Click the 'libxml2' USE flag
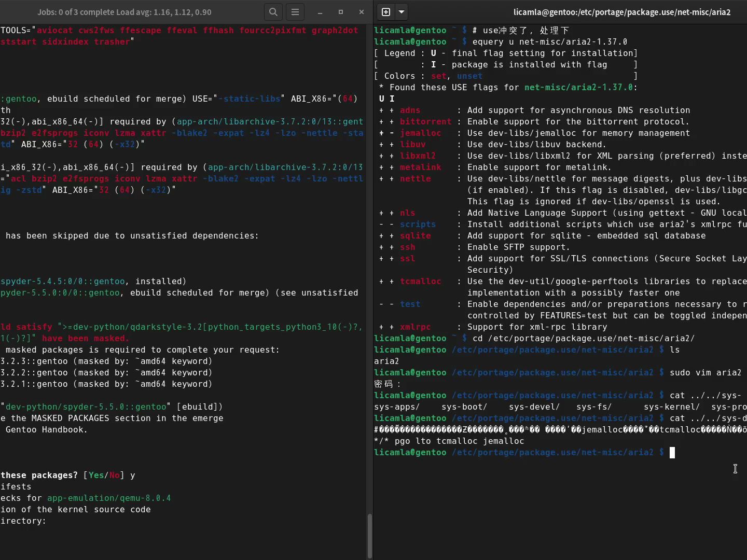Image resolution: width=747 pixels, height=560 pixels. click(418, 156)
